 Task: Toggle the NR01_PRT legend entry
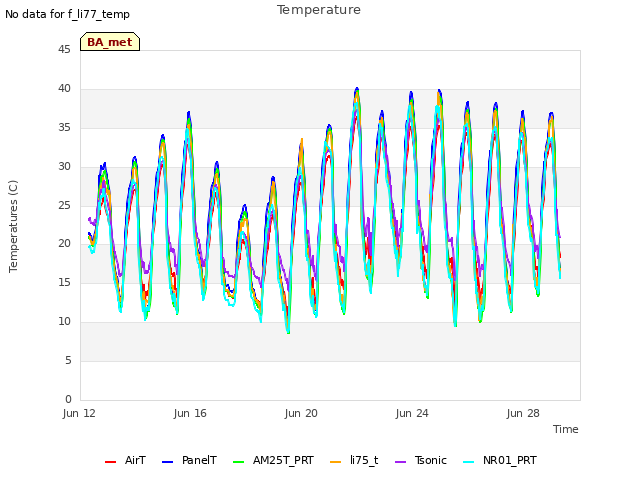(x=500, y=460)
